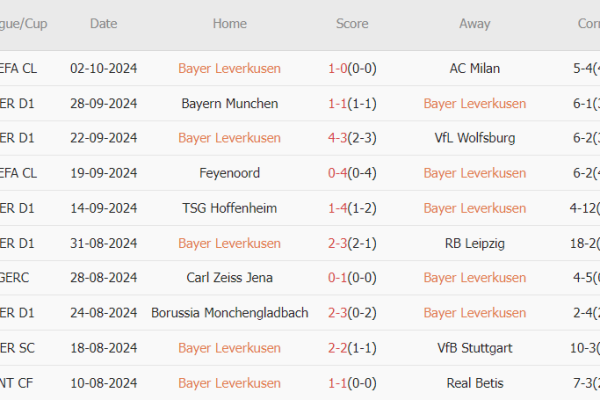The width and height of the screenshot is (600, 400).
Task: Open the 0-4 Feyenoord match score
Action: click(x=352, y=173)
